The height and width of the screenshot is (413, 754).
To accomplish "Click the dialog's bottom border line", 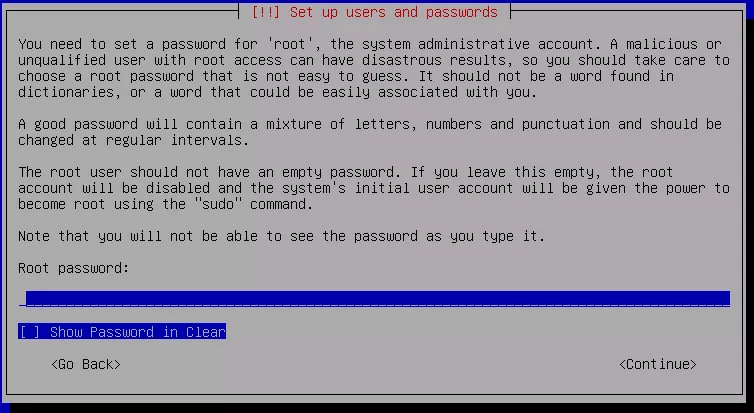I will pyautogui.click(x=375, y=394).
